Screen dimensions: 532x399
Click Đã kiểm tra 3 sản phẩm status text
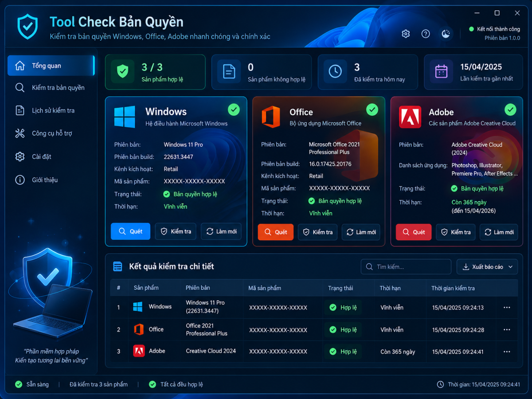coord(98,384)
